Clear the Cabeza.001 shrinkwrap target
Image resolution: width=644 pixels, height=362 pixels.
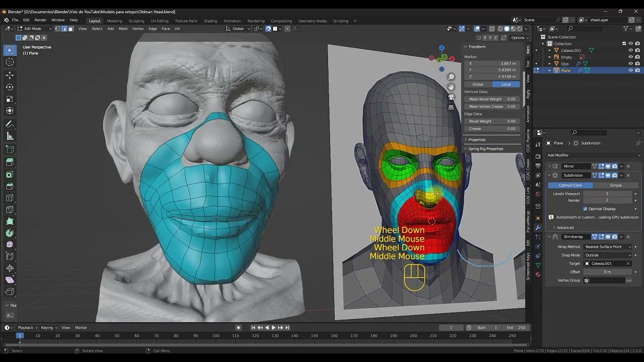[x=628, y=263]
